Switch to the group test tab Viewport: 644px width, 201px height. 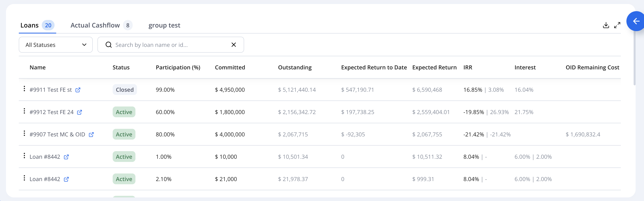click(164, 25)
